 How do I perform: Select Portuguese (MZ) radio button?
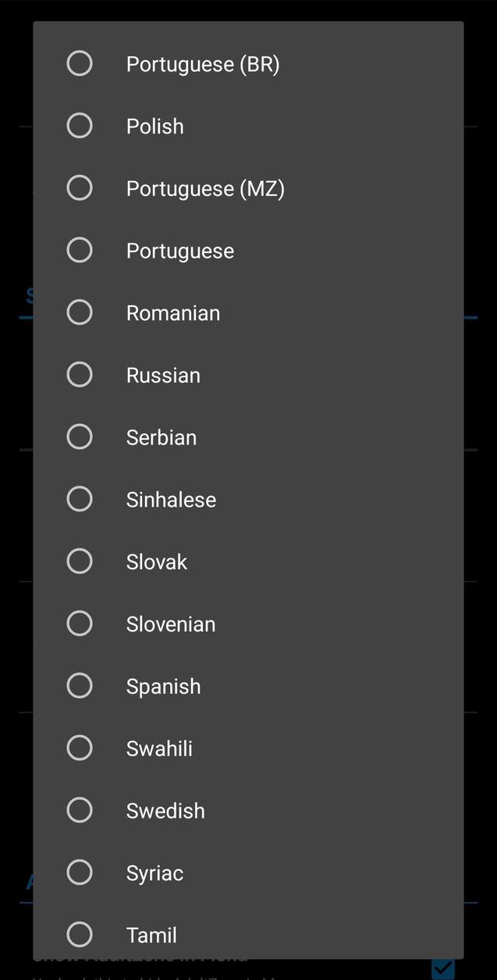[x=80, y=188]
